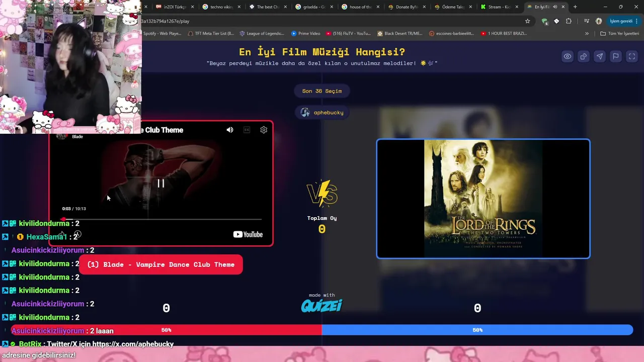
Task: Open Black Desert TR/ME bookmark
Action: click(400, 33)
